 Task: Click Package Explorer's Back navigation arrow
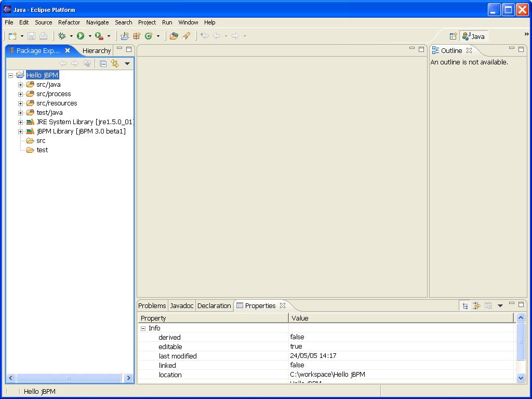click(63, 63)
